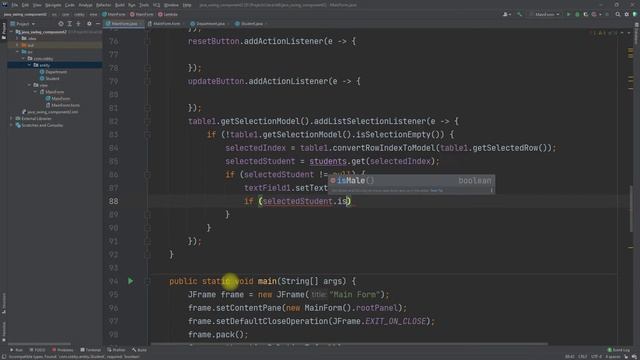640x360 pixels.
Task: Open IDE settings gear in top toolbar
Action: pyautogui.click(x=627, y=14)
